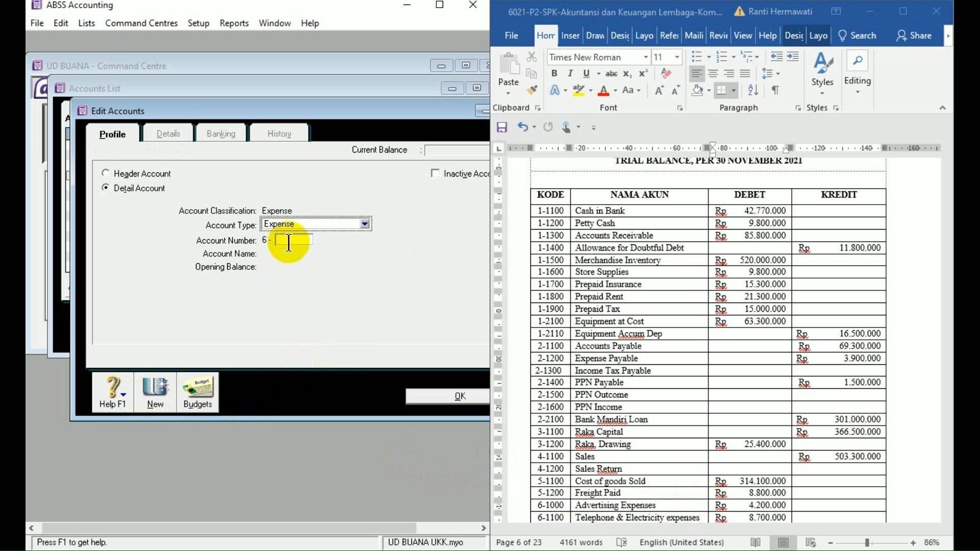Image resolution: width=980 pixels, height=551 pixels.
Task: Collapse the Word ribbon
Action: coord(942,108)
